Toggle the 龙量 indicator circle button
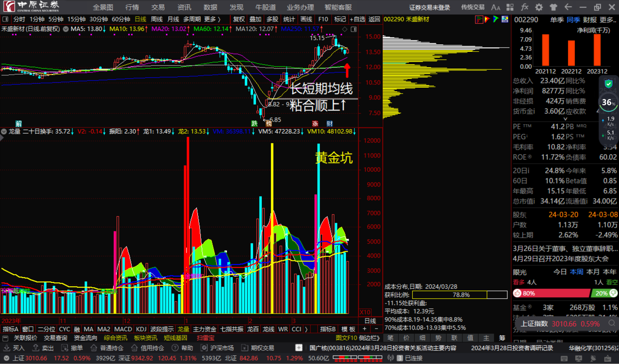619x364 pixels. 4,132
